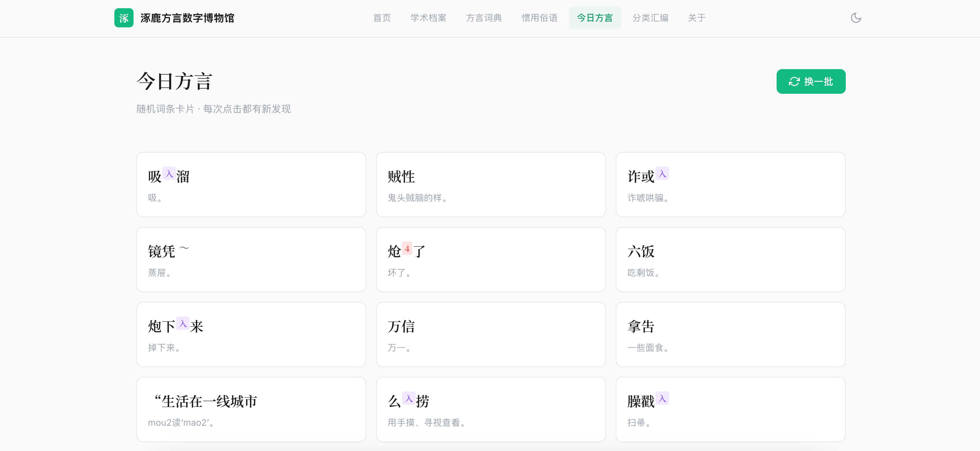980x451 pixels.
Task: Click the 入 tag in 么捞
Action: pyautogui.click(x=409, y=398)
